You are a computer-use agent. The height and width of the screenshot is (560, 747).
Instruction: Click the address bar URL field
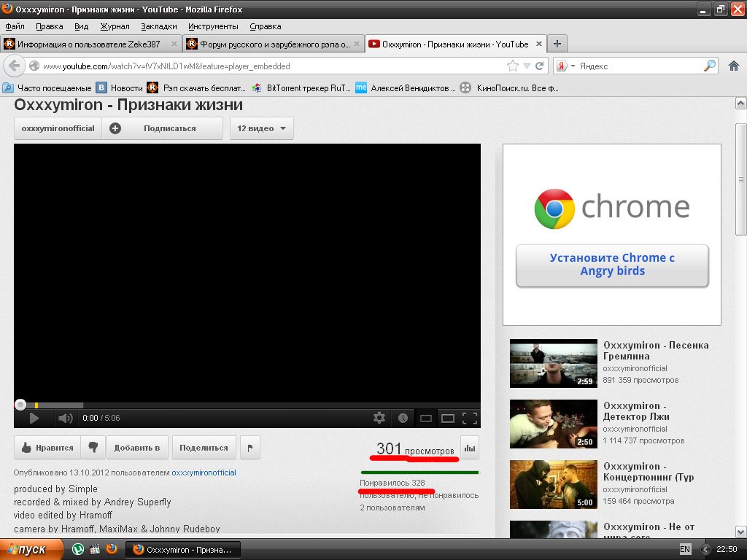point(271,66)
